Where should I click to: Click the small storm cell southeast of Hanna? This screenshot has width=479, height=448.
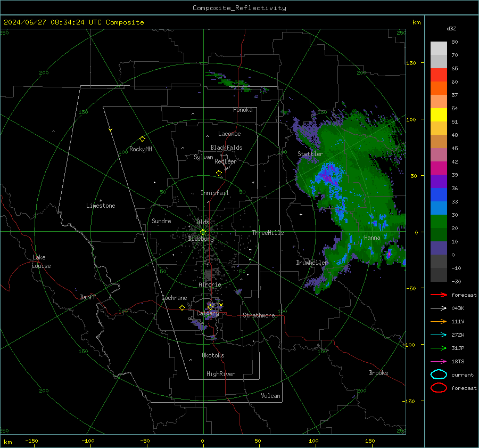tap(390, 254)
